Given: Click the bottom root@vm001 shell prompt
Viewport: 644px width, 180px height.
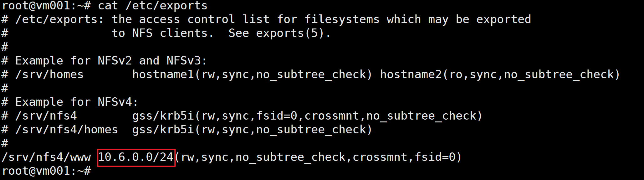Looking at the screenshot, I should click(46, 171).
